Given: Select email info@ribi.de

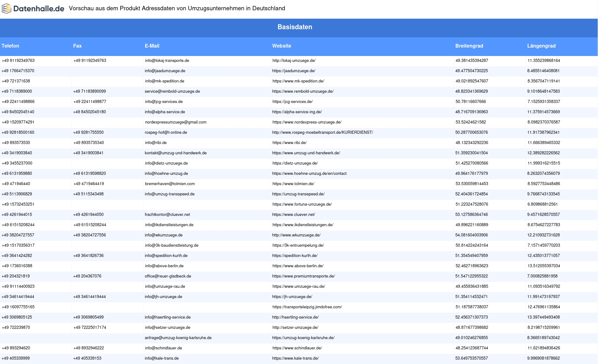Looking at the screenshot, I should point(156,143).
